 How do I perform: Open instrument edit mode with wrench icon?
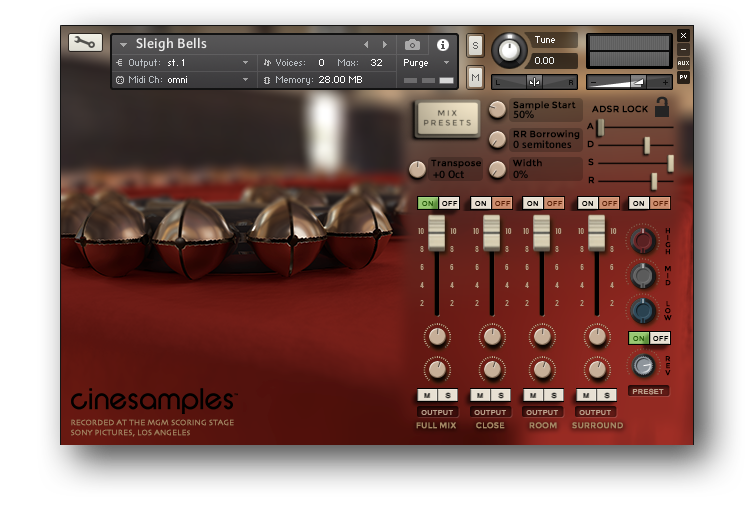pyautogui.click(x=85, y=43)
